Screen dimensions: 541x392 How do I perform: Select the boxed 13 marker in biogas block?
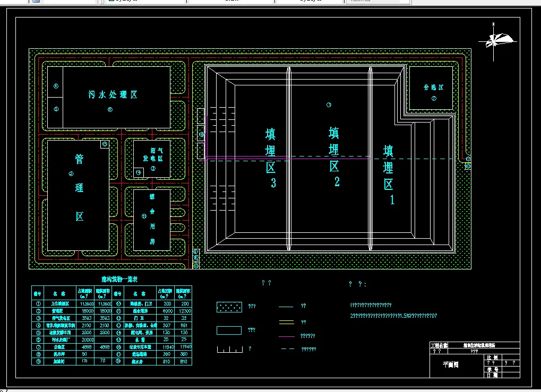[139, 172]
